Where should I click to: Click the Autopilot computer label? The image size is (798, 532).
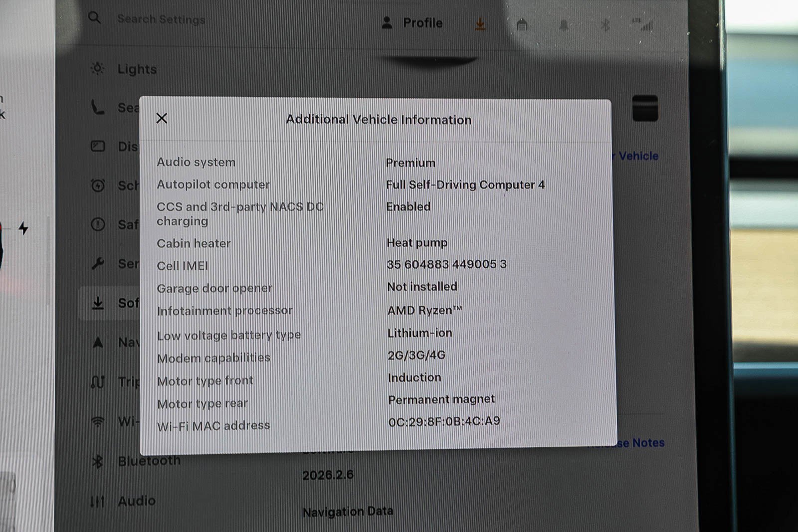(213, 184)
